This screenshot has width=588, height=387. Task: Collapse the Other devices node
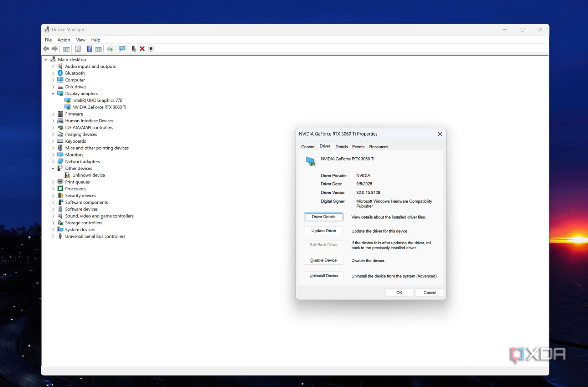point(53,168)
